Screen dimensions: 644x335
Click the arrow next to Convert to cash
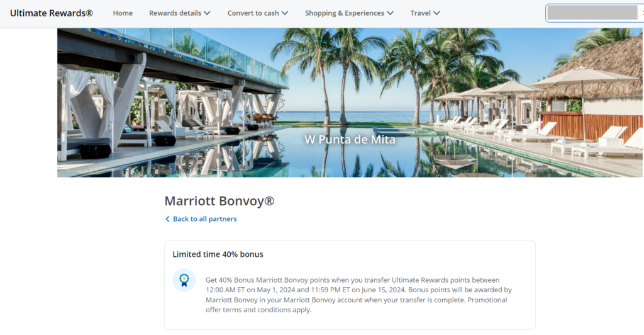coord(285,13)
